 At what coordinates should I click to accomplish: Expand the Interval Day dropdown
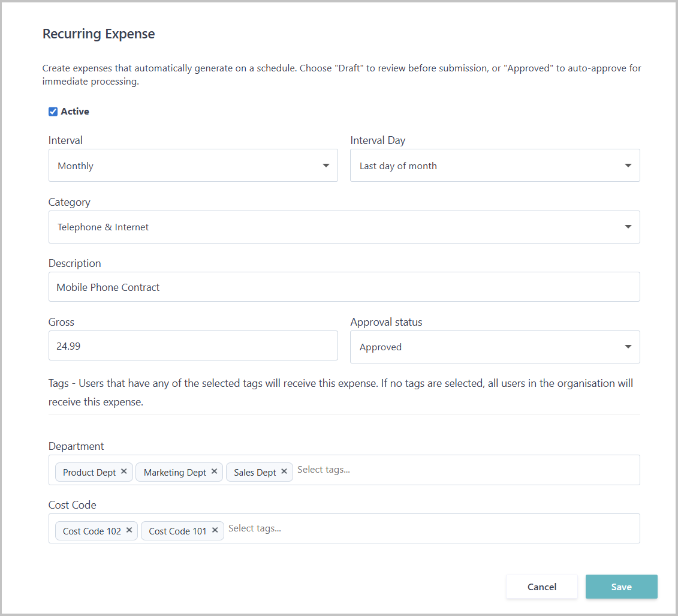tap(495, 166)
